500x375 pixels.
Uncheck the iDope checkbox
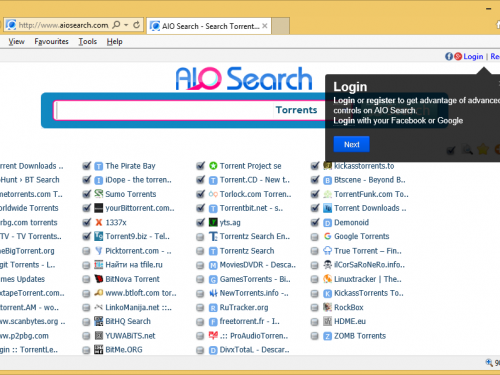[x=87, y=180]
